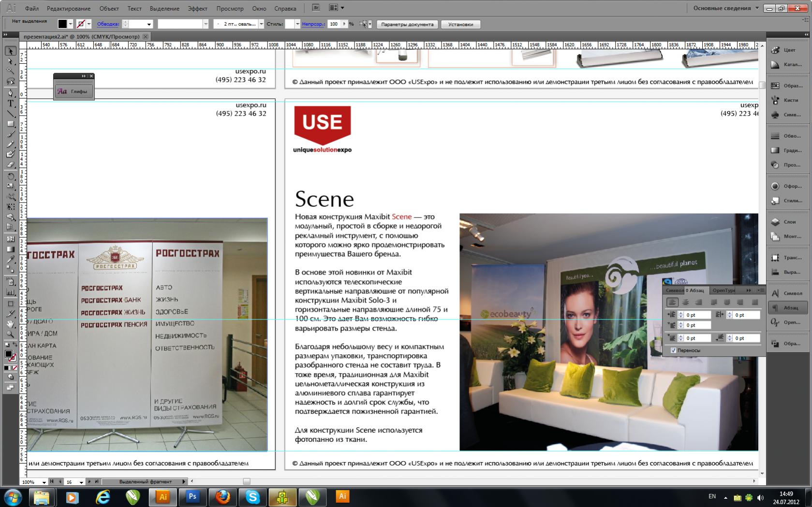Click the Параметры документа button
Viewport: 812px width, 507px height.
pyautogui.click(x=407, y=24)
